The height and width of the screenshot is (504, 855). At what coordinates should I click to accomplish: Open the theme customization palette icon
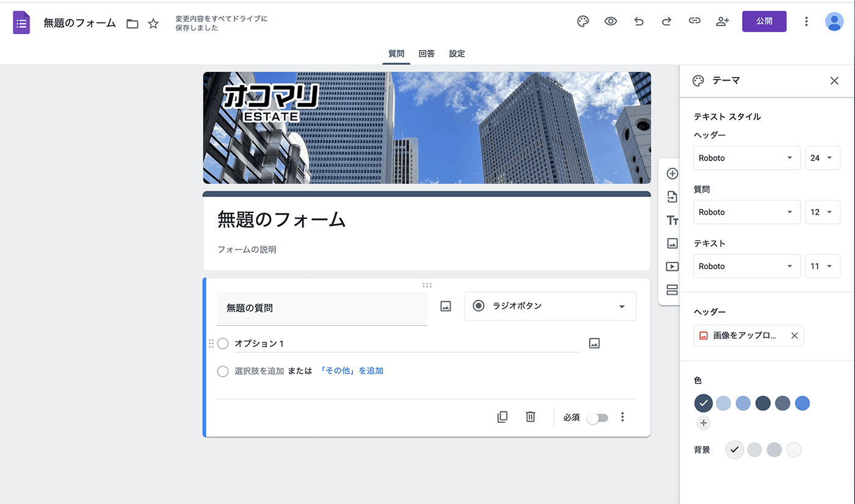[583, 21]
